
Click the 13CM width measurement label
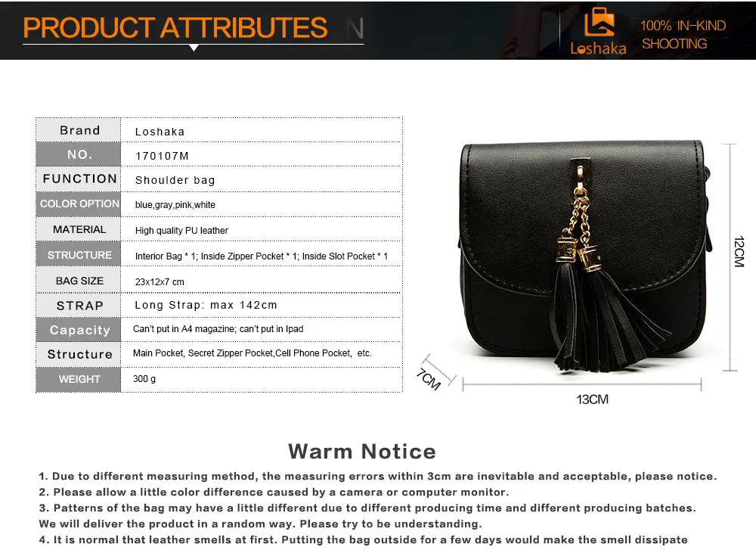point(592,399)
